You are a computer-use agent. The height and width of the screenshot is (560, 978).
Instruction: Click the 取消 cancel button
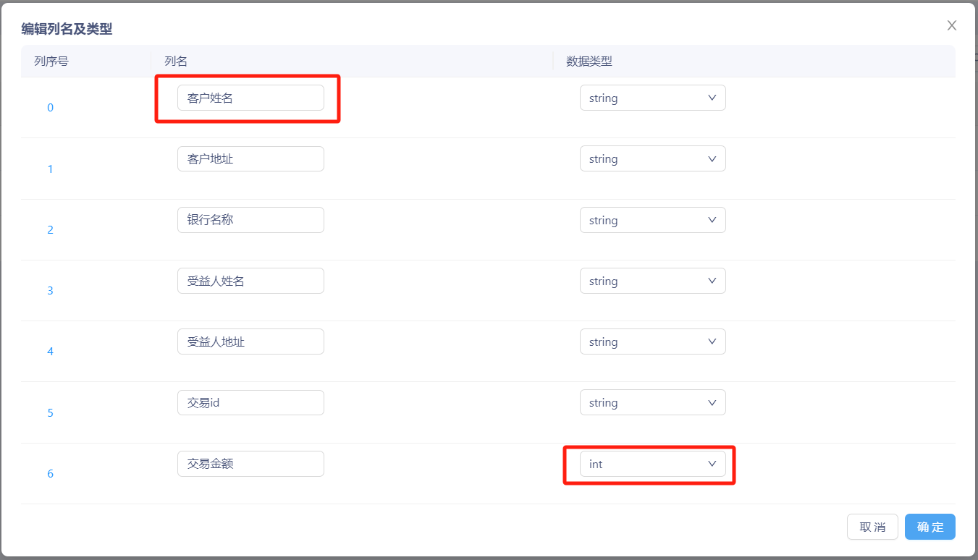click(x=872, y=527)
